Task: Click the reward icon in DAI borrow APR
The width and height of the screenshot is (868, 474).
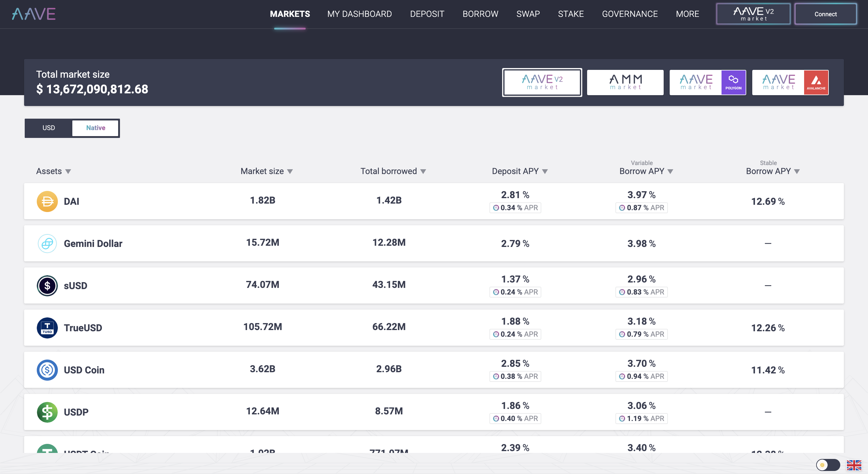Action: coord(622,208)
